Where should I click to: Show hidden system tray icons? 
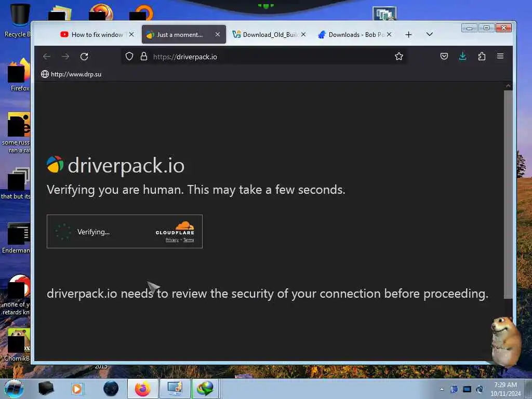click(442, 390)
